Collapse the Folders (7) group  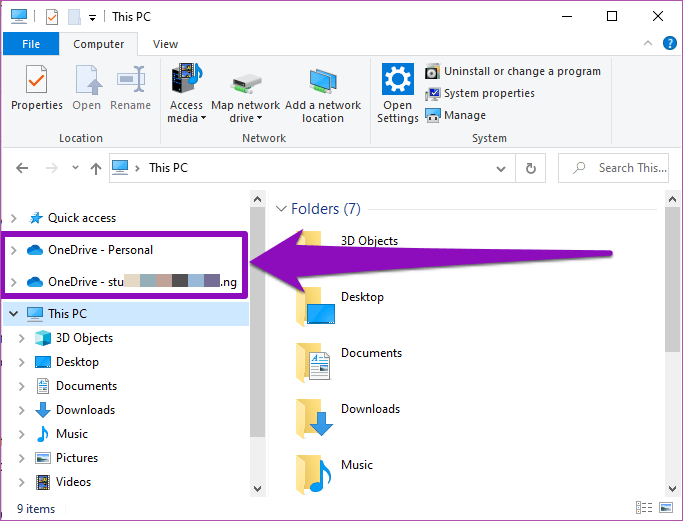[x=281, y=209]
